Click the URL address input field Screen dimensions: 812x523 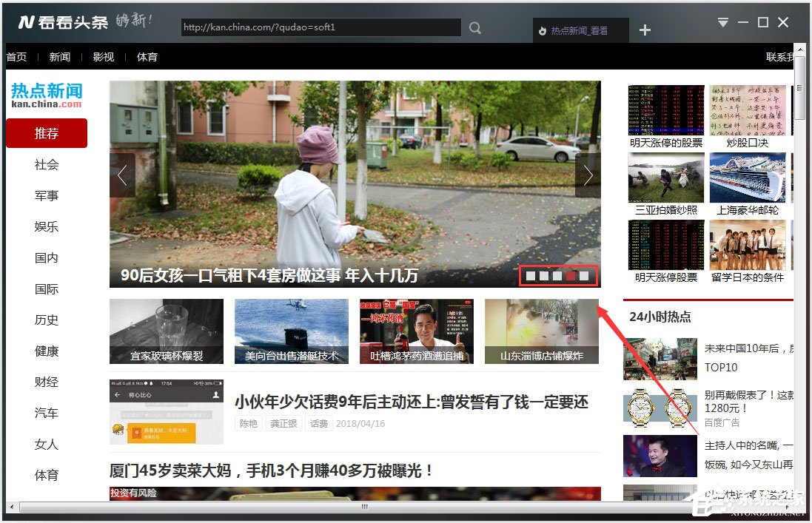coord(321,27)
